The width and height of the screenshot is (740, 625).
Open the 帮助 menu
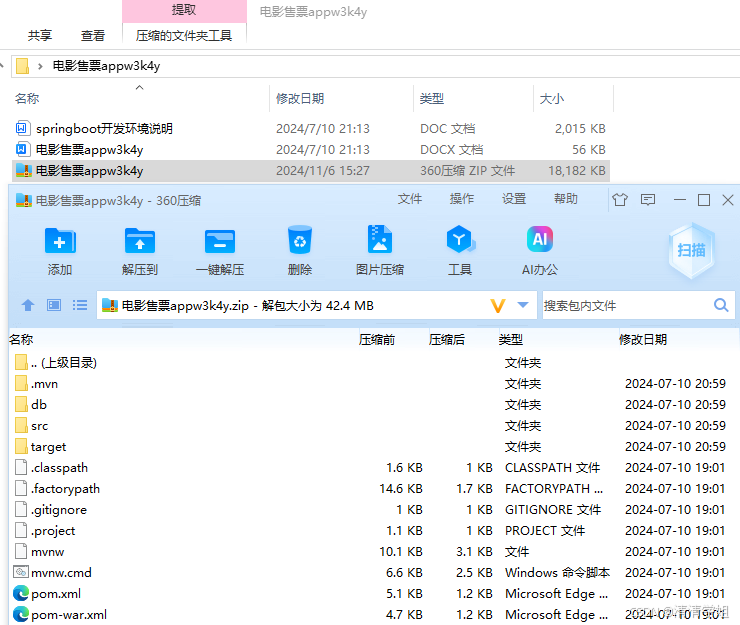(566, 199)
